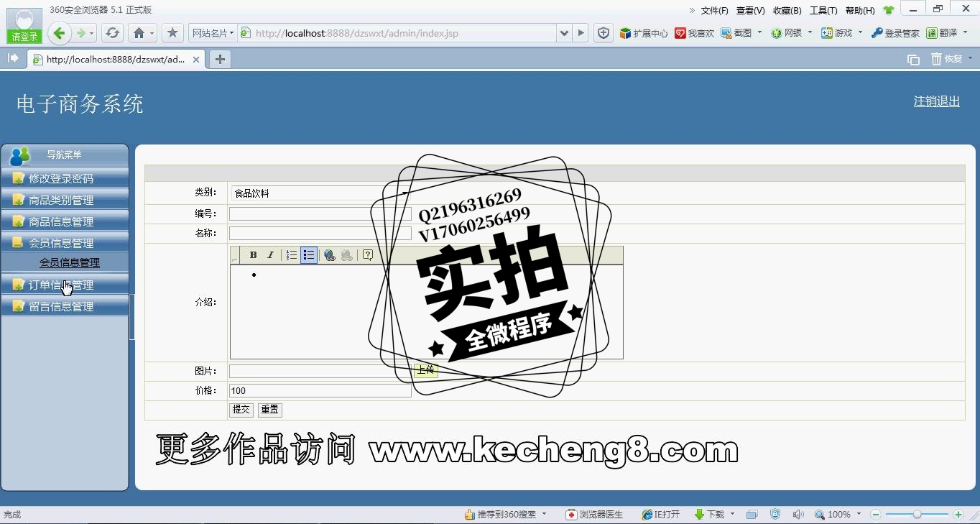Click the 请登录 login avatar
The image size is (980, 524).
click(x=24, y=25)
